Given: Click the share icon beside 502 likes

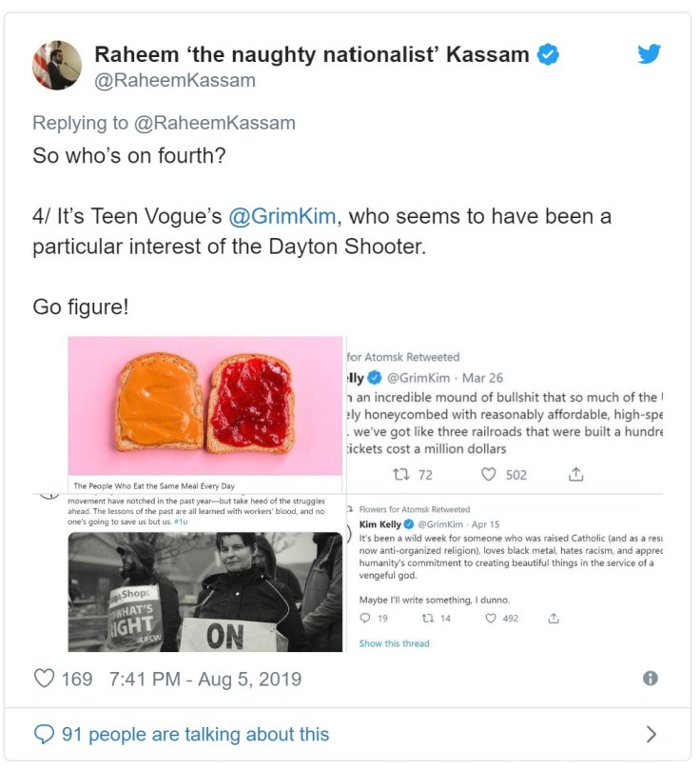Looking at the screenshot, I should point(576,474).
